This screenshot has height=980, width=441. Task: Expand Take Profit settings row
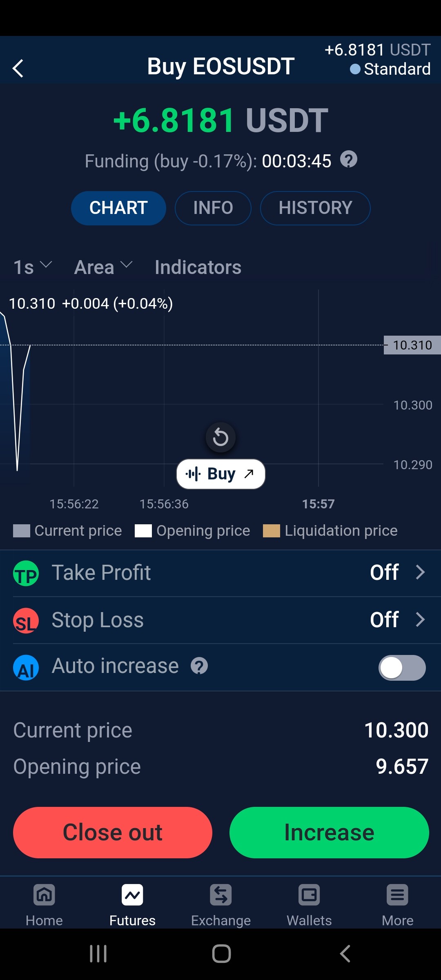coord(220,572)
